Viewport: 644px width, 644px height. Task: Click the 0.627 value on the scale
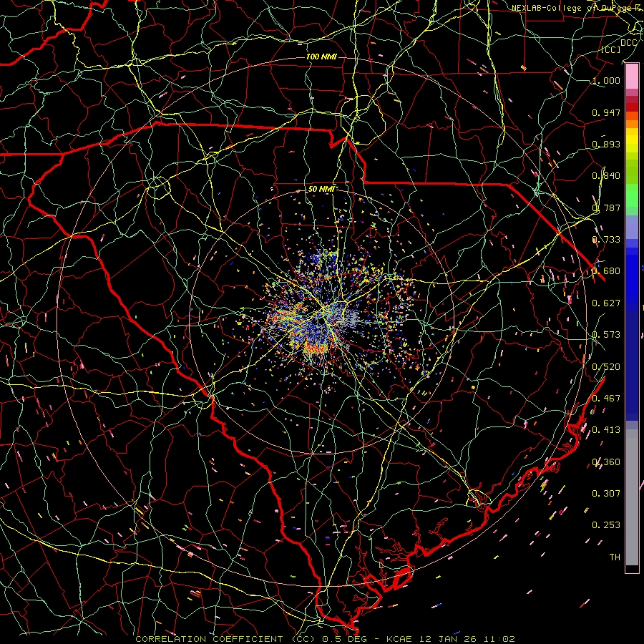point(606,303)
